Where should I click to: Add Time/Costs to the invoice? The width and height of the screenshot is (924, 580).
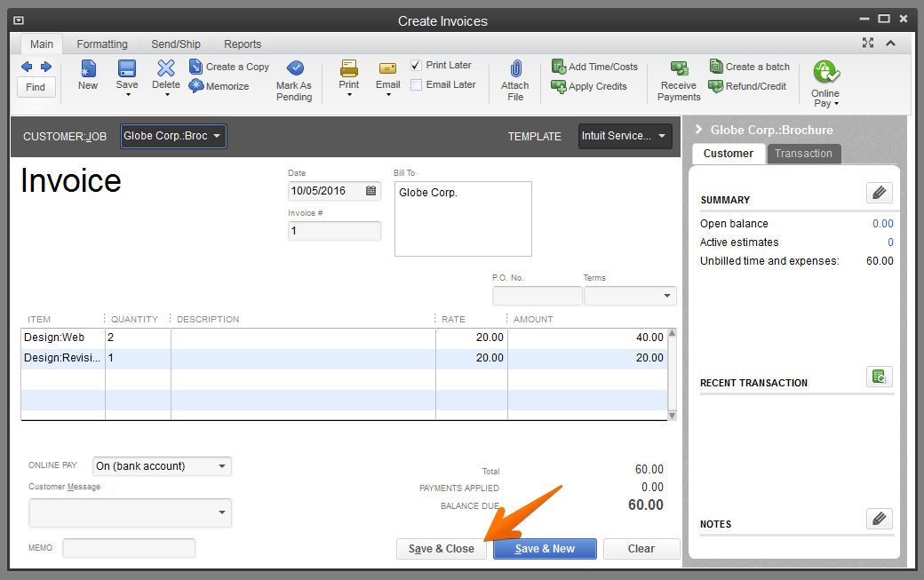point(594,67)
